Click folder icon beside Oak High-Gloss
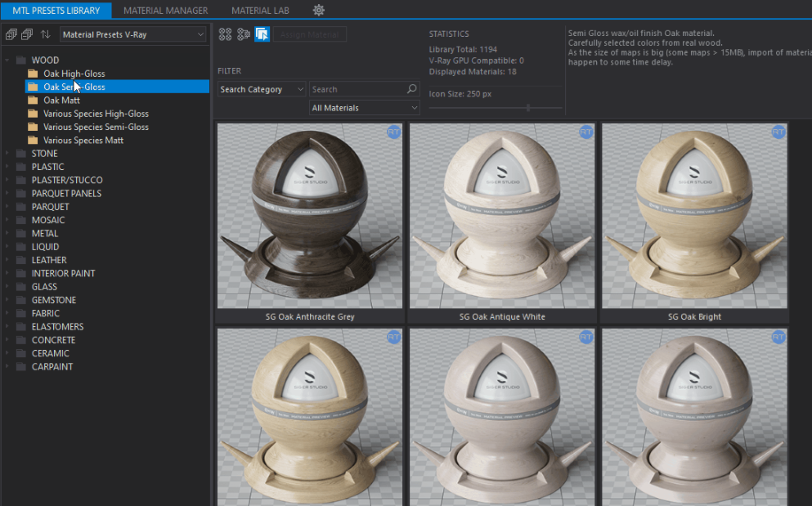The height and width of the screenshot is (506, 812). pyautogui.click(x=33, y=74)
